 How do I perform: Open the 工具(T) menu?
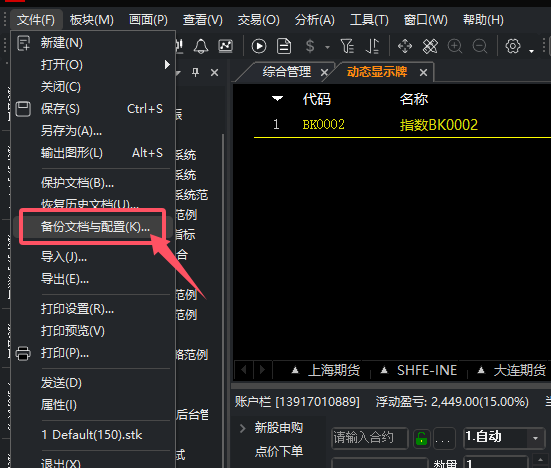pyautogui.click(x=369, y=20)
